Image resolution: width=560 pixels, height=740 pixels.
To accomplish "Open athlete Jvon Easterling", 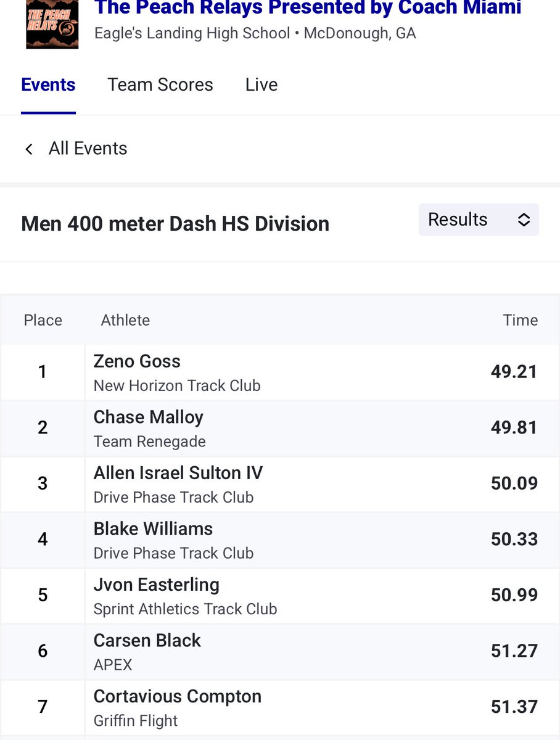I will coord(156,585).
